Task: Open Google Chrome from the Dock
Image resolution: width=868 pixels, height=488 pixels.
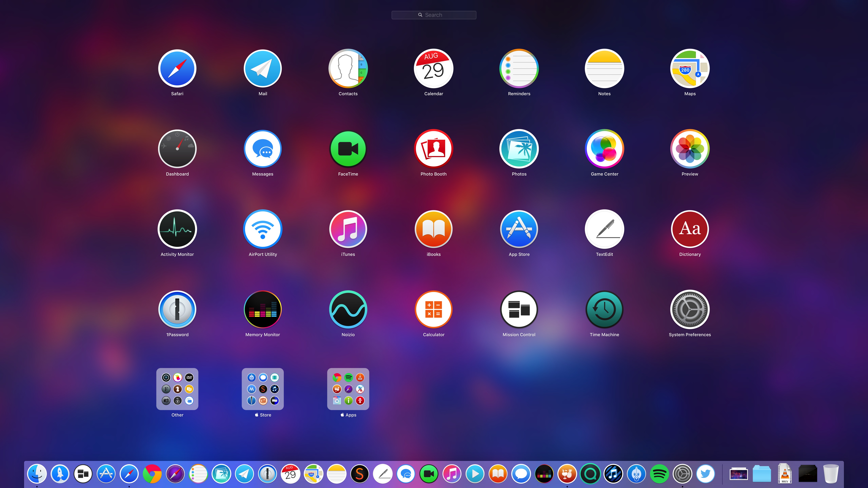Action: click(x=152, y=474)
